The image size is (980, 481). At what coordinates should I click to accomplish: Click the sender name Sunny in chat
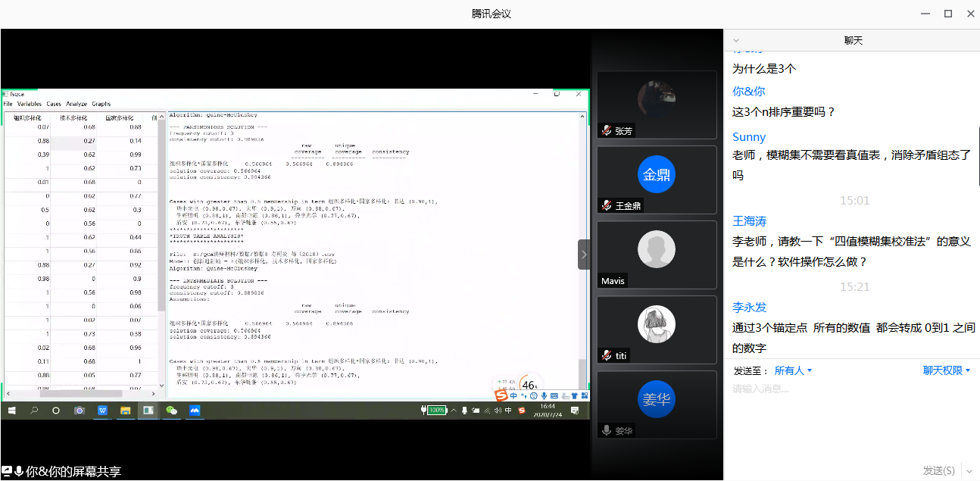[748, 137]
